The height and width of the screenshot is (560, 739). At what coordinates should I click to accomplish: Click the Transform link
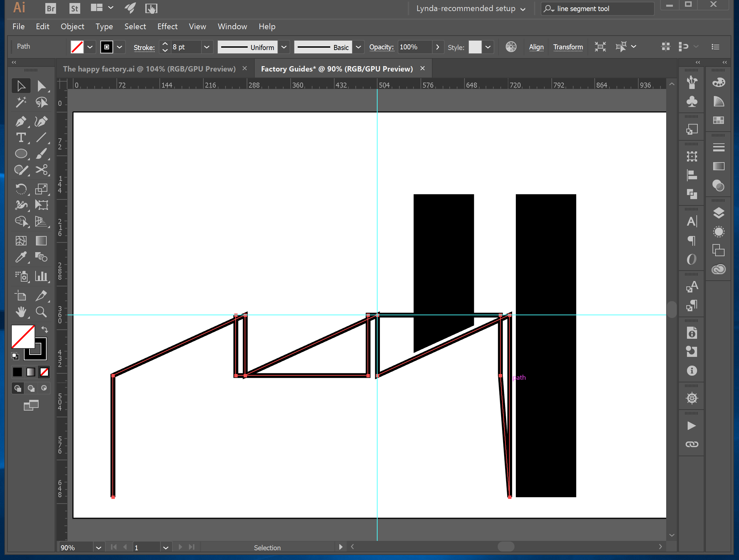tap(568, 47)
